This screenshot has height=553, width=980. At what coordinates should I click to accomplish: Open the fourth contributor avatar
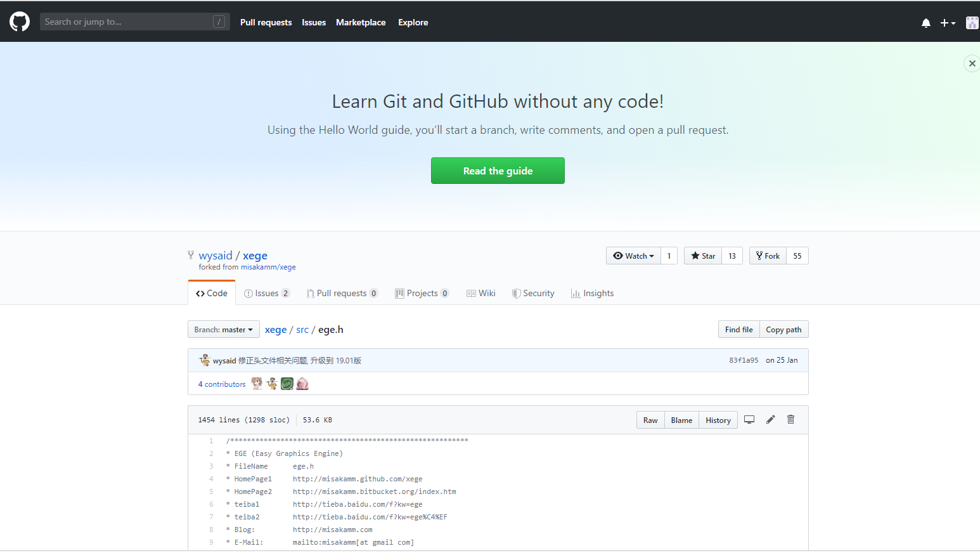tap(302, 384)
